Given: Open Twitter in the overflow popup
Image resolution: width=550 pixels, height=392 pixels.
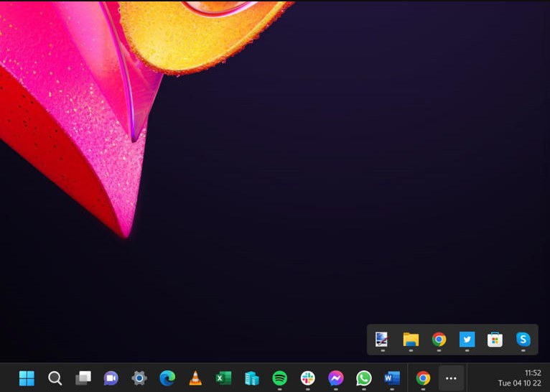Looking at the screenshot, I should click(x=467, y=340).
